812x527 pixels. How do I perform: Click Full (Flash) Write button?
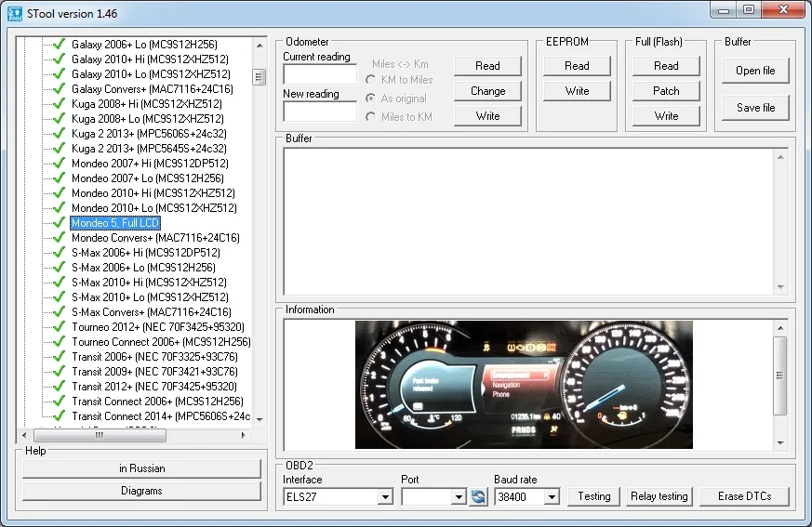tap(666, 116)
